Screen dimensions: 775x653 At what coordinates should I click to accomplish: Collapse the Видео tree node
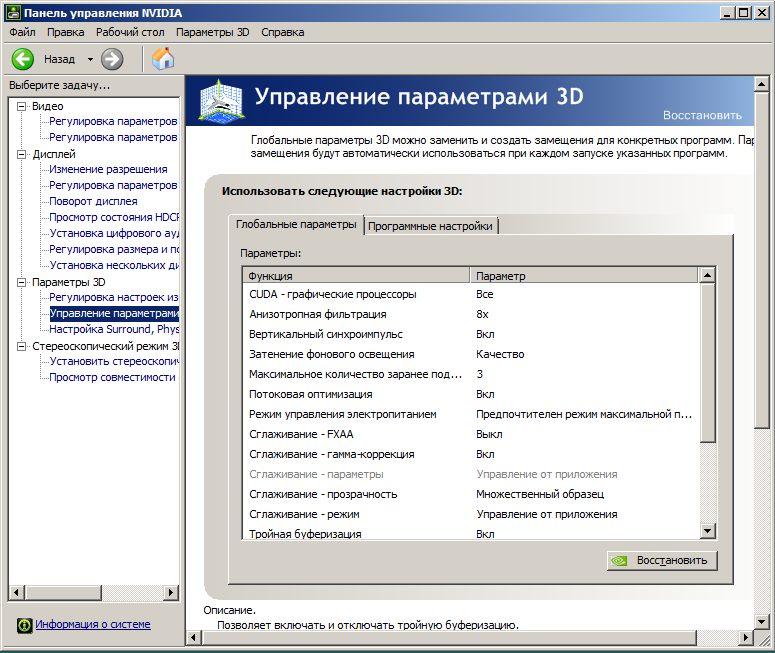pos(21,106)
